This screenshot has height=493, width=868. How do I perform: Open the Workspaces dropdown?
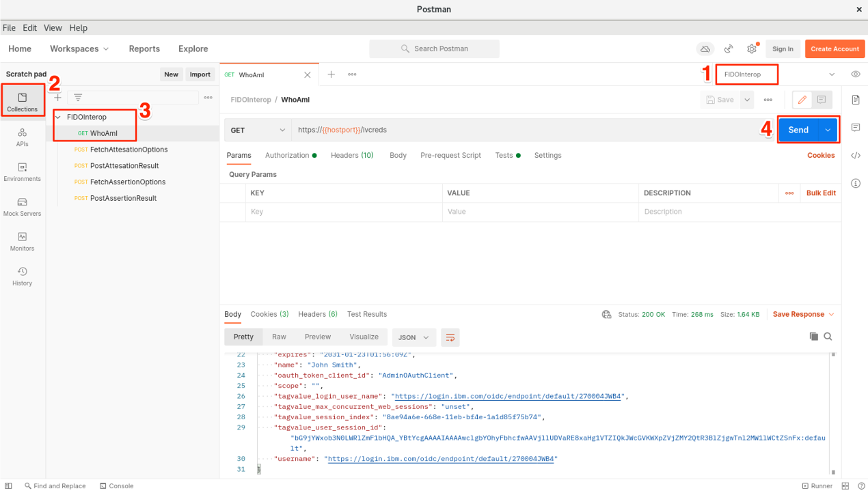coord(79,48)
